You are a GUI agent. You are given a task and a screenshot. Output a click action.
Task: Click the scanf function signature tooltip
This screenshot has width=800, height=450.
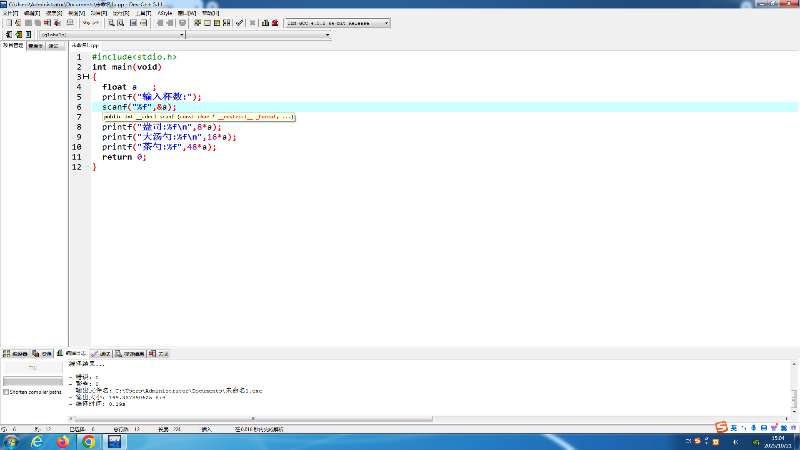[x=199, y=117]
